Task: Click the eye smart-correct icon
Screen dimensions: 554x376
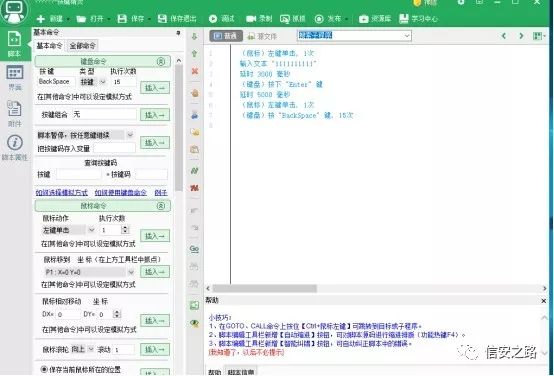Action: point(194,323)
